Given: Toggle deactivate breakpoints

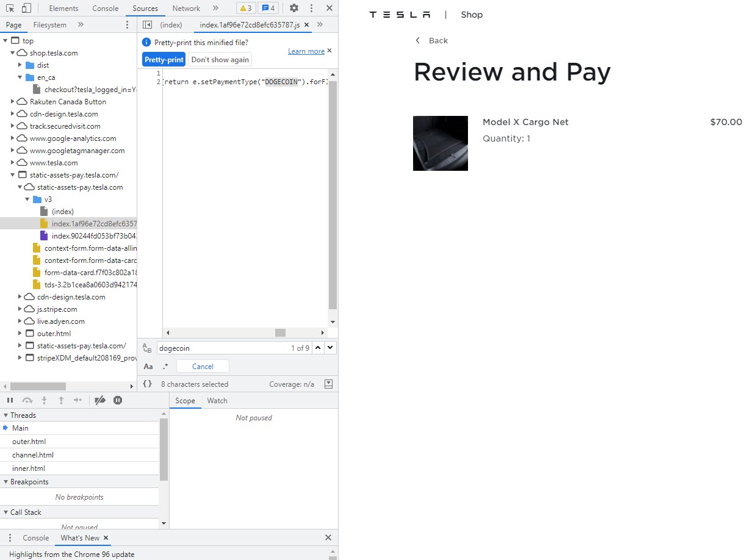Looking at the screenshot, I should pyautogui.click(x=101, y=400).
